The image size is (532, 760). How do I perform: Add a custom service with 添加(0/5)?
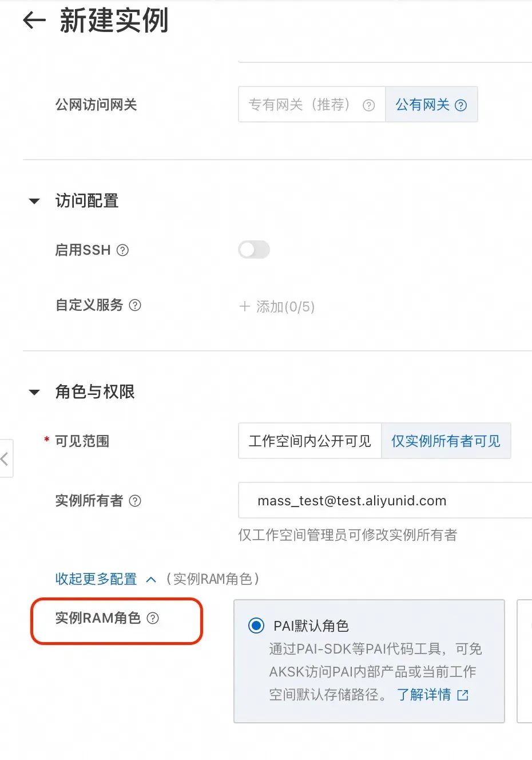pyautogui.click(x=277, y=307)
